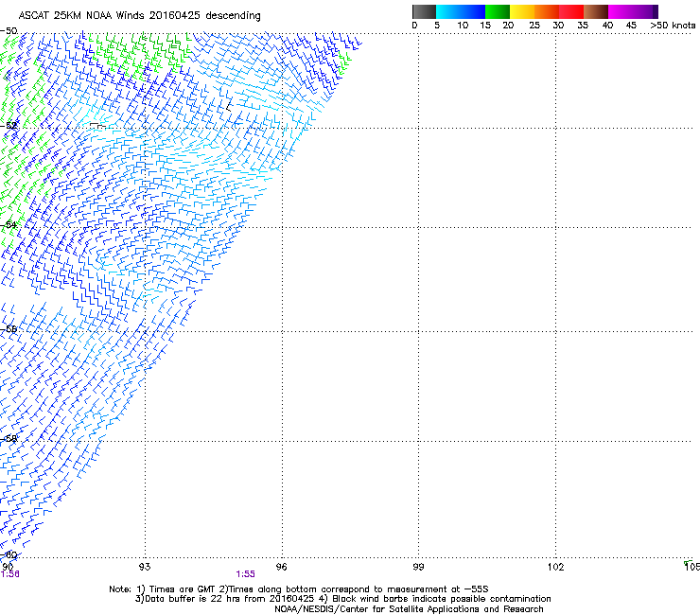Click the blue 10-15 knots color swatch
This screenshot has width=700, height=615.
[473, 11]
